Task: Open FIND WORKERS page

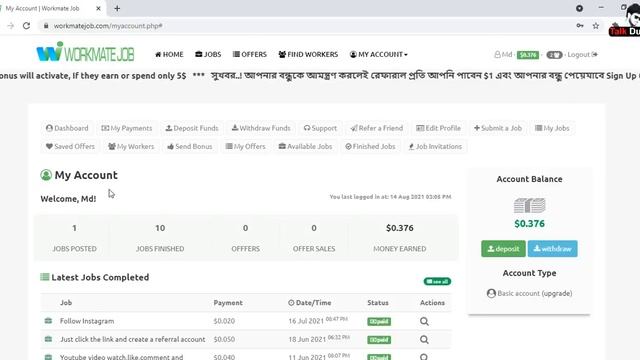Action: pyautogui.click(x=308, y=54)
